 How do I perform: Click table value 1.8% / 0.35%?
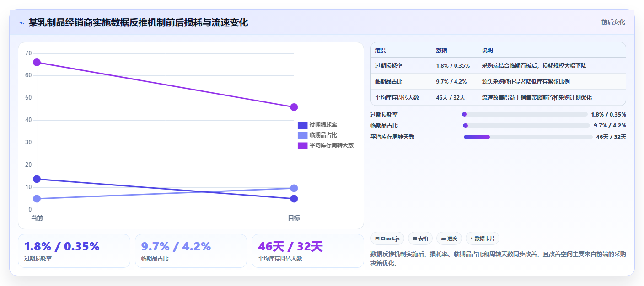tap(453, 66)
